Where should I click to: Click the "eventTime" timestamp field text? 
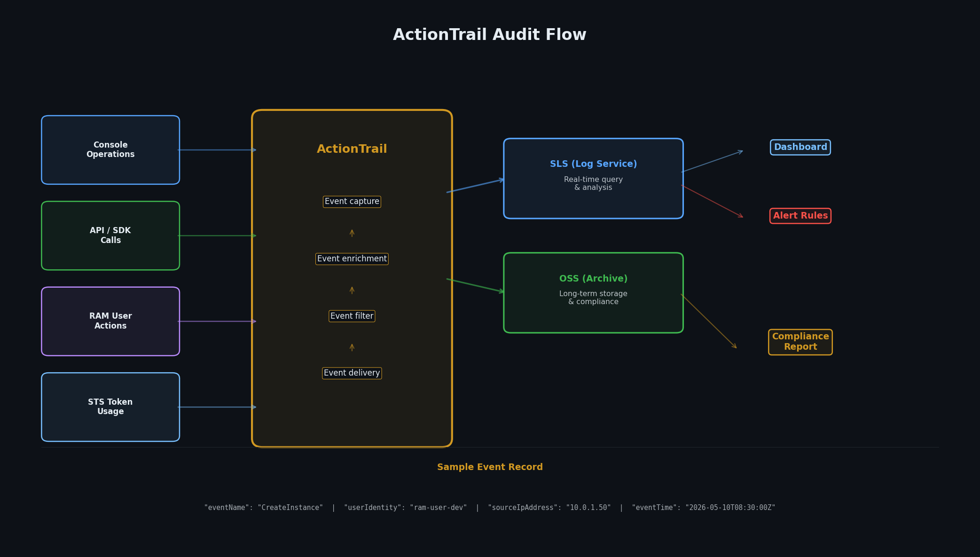coord(704,508)
